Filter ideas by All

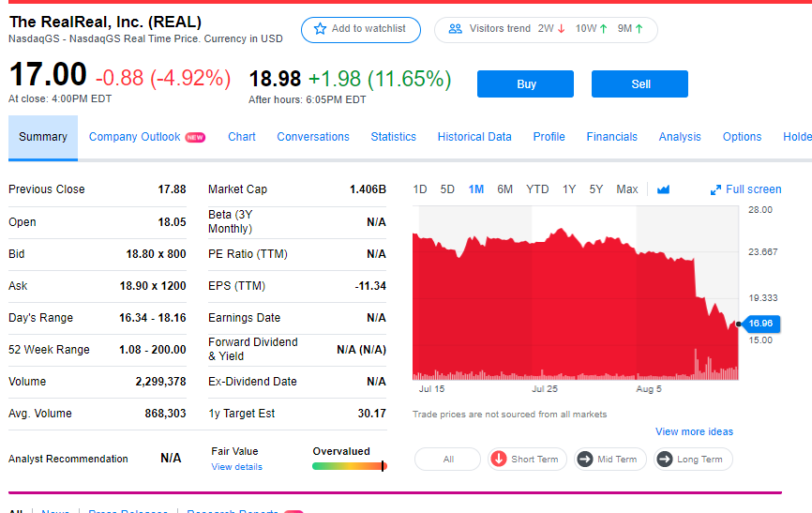coord(448,460)
